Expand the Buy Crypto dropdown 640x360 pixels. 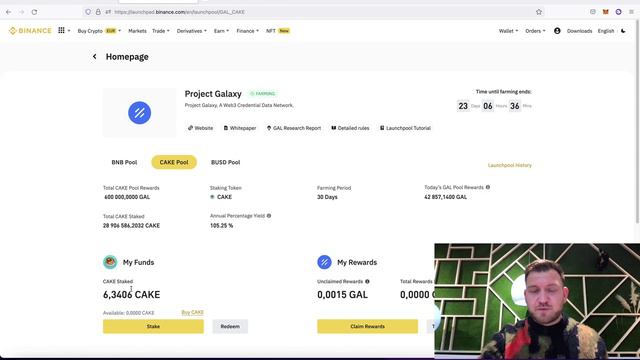[99, 31]
